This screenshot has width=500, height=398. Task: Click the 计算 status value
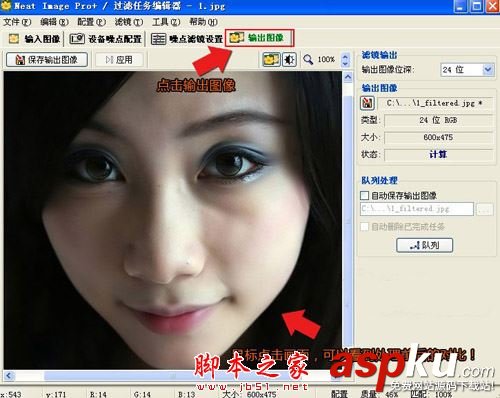pos(438,154)
